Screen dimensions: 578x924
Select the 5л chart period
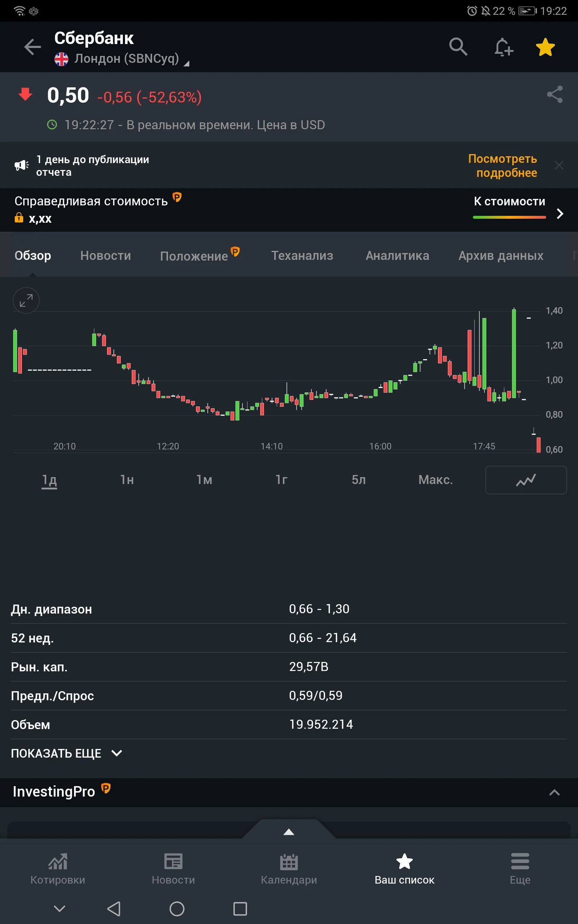pos(359,480)
